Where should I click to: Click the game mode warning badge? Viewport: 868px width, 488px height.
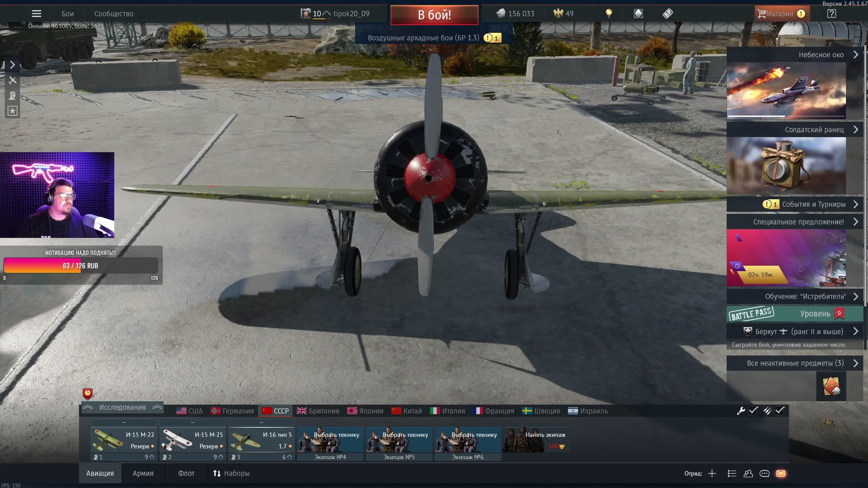click(492, 38)
